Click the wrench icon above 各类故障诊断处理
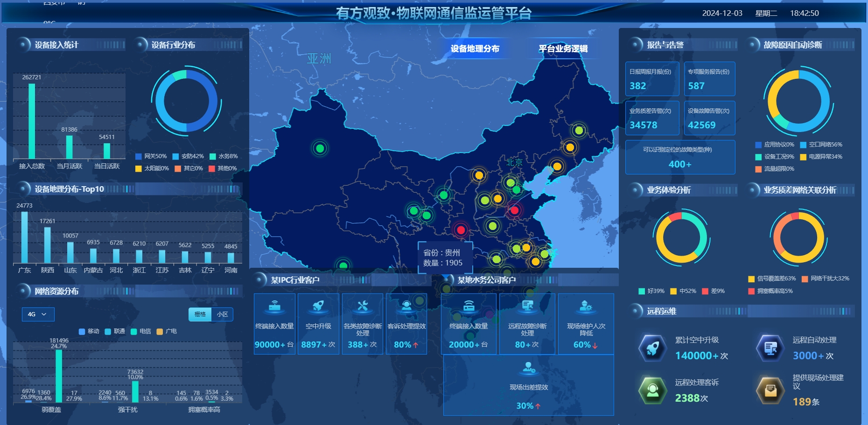Viewport: 868px width, 425px height. pos(363,306)
